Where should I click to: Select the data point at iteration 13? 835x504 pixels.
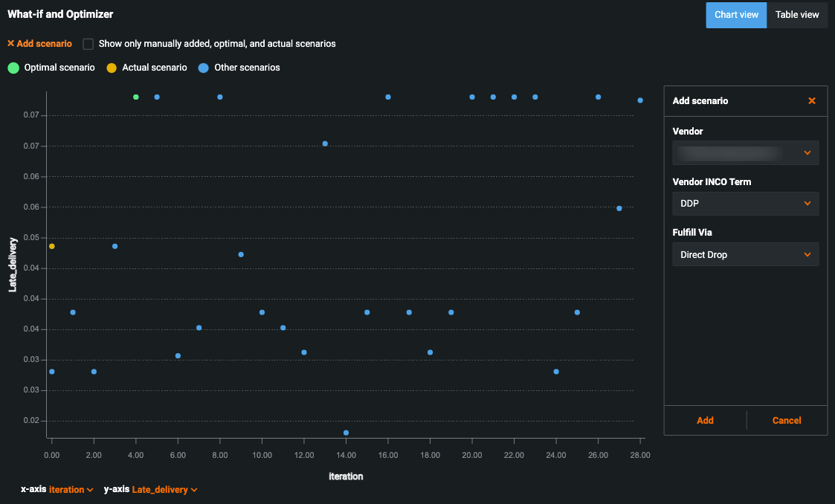325,143
